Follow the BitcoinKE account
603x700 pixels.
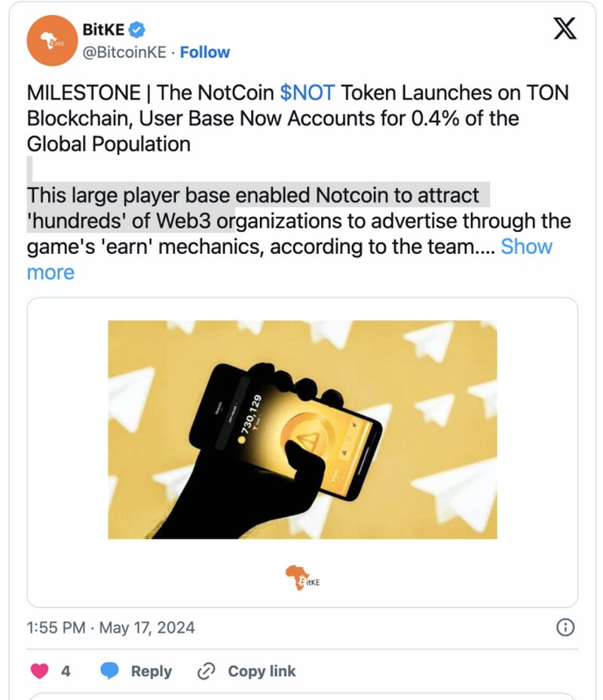[x=204, y=52]
